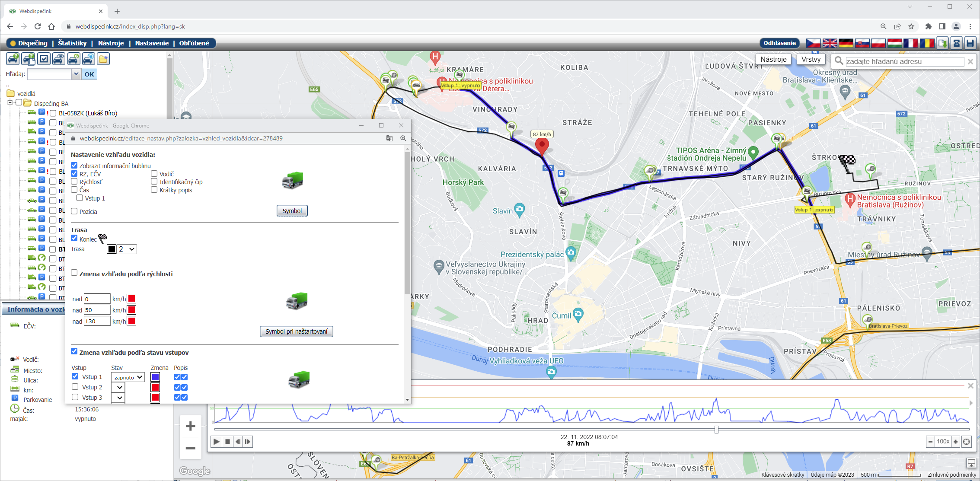980x481 pixels.
Task: Switch language with the British flag
Action: (x=830, y=43)
